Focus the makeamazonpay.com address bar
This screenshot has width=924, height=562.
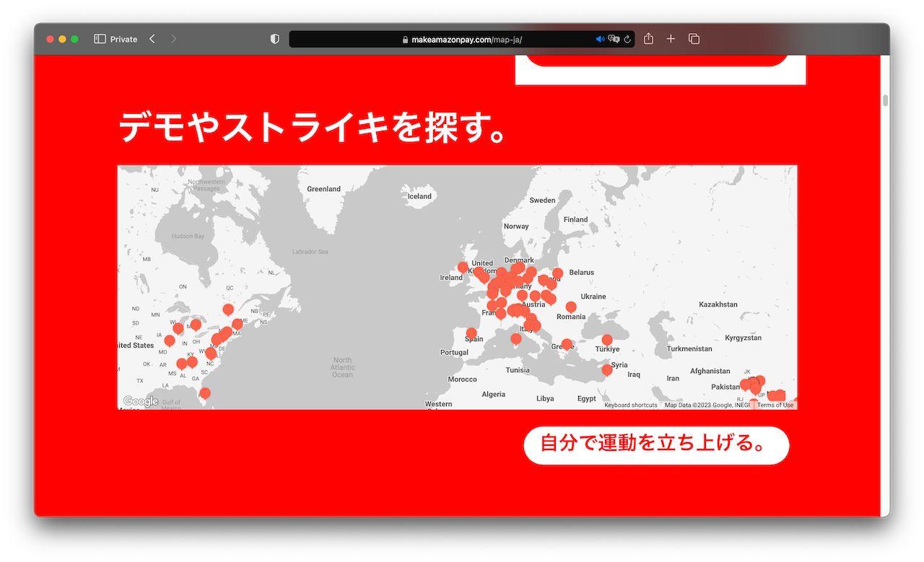tap(462, 39)
